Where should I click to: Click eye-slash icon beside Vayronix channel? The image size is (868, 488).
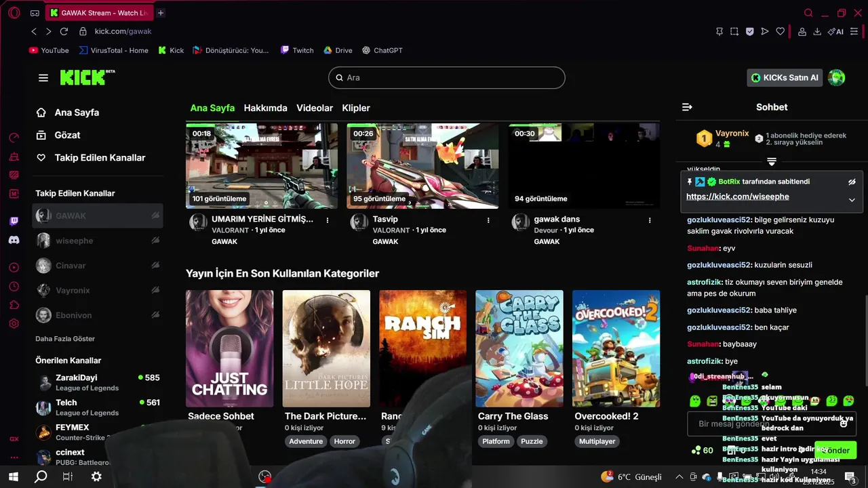pyautogui.click(x=155, y=290)
